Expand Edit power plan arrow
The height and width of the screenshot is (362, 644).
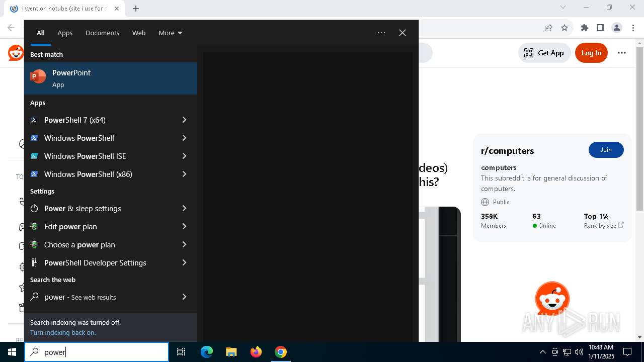(x=184, y=226)
